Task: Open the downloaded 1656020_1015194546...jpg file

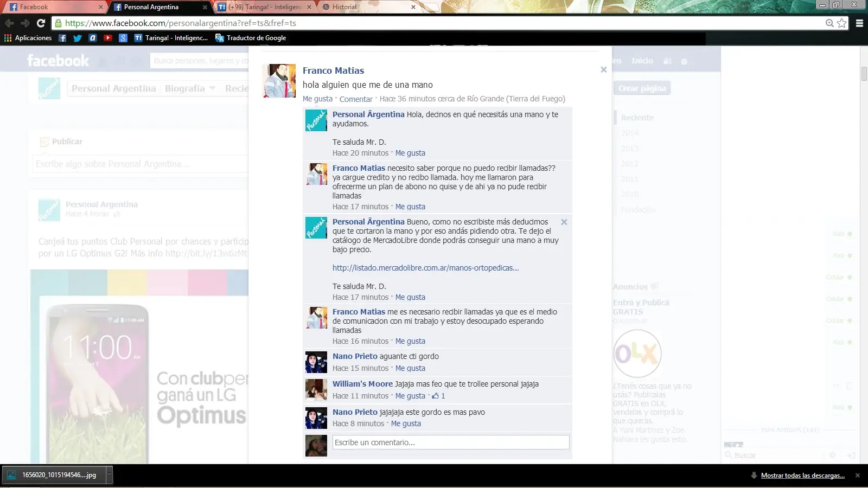Action: tap(54, 474)
